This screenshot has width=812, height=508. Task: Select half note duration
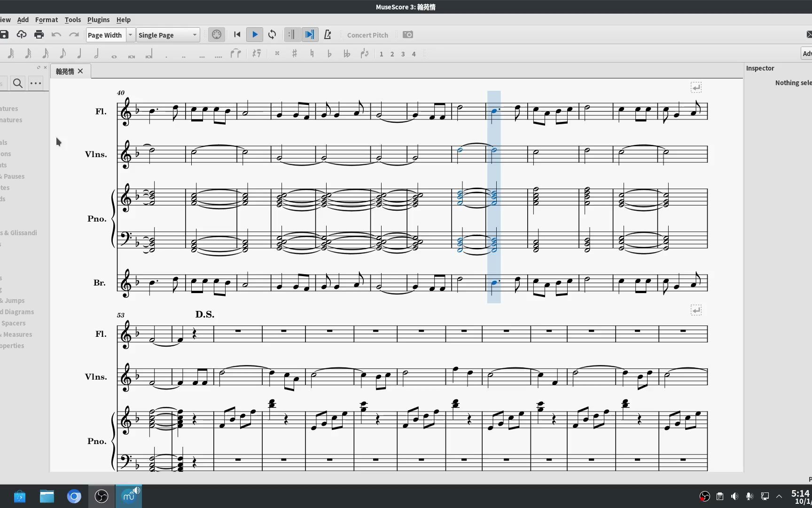click(x=96, y=54)
